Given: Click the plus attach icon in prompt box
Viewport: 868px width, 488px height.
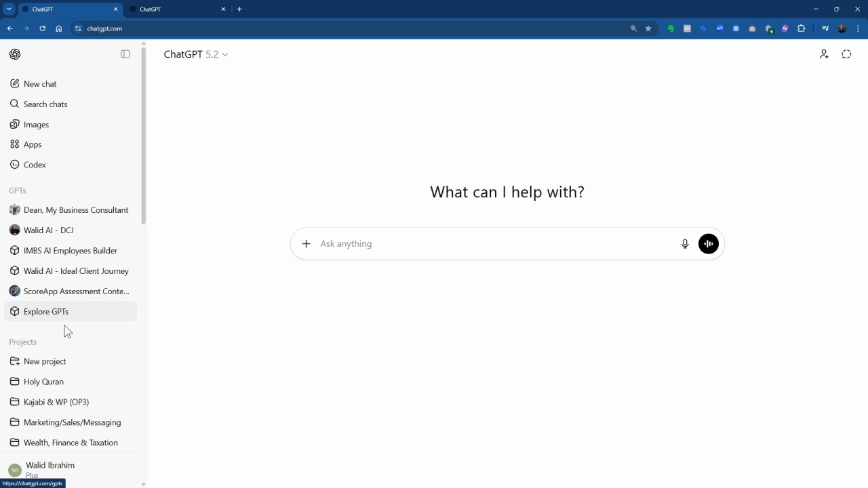Looking at the screenshot, I should 306,244.
